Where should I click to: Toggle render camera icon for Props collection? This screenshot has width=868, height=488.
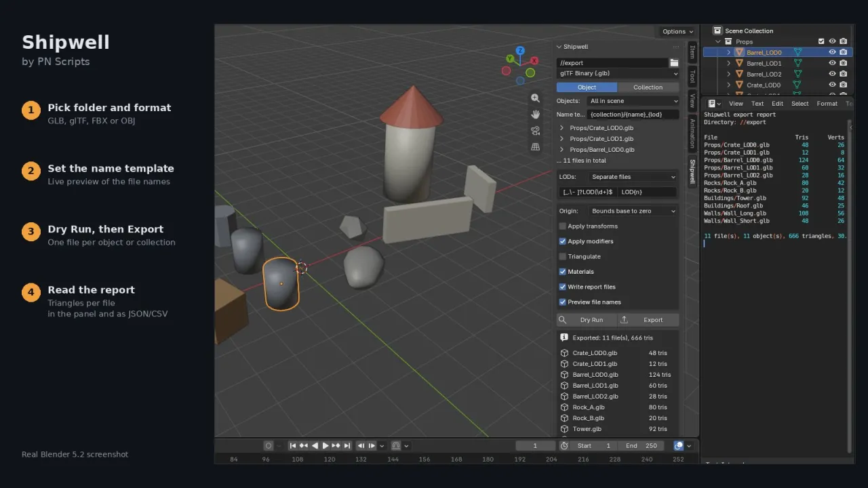coord(843,41)
